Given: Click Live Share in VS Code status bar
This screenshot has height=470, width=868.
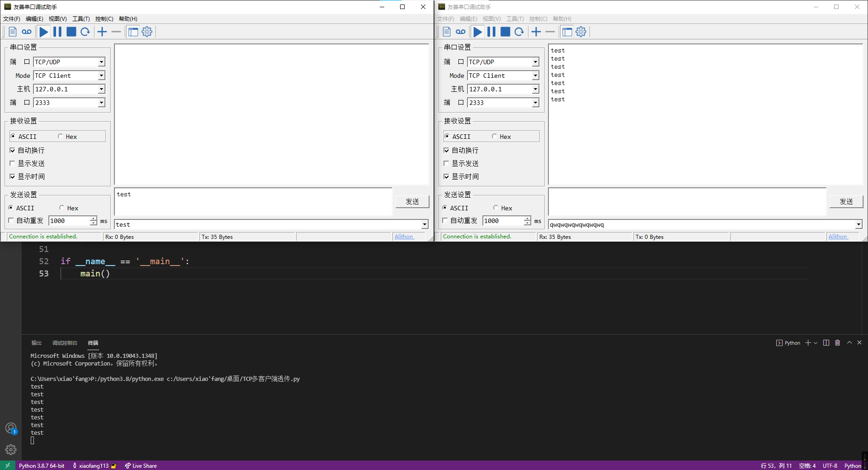Looking at the screenshot, I should [x=141, y=465].
